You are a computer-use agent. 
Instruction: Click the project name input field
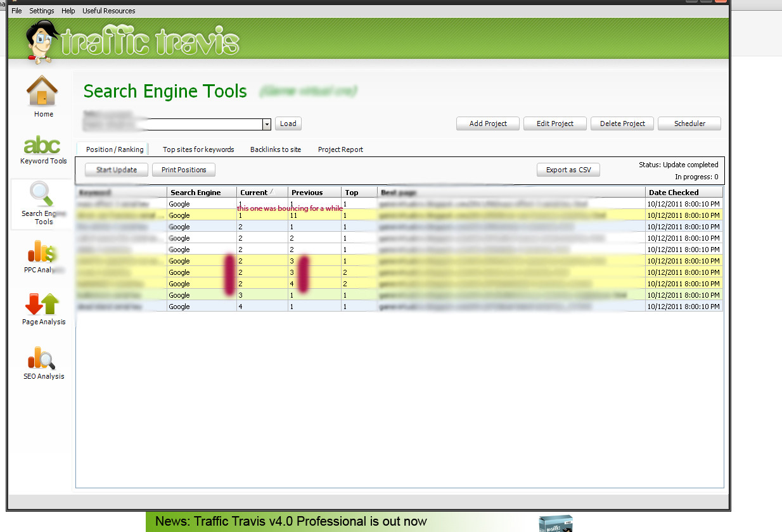(x=172, y=124)
